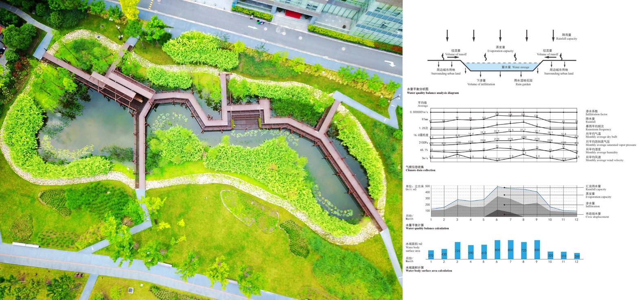The width and height of the screenshot is (644, 300).
Task: Click the month 9 bar labeled 800
Action: click(537, 250)
